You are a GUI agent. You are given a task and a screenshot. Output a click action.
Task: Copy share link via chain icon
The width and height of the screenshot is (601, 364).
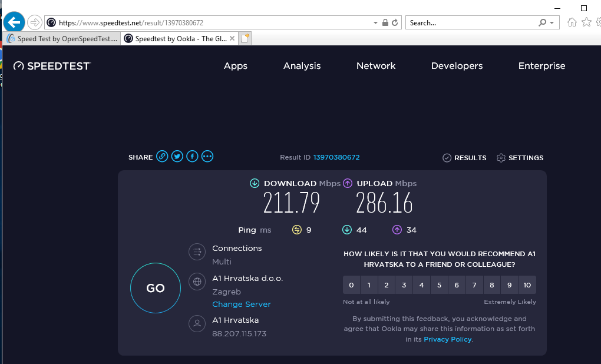[162, 156]
